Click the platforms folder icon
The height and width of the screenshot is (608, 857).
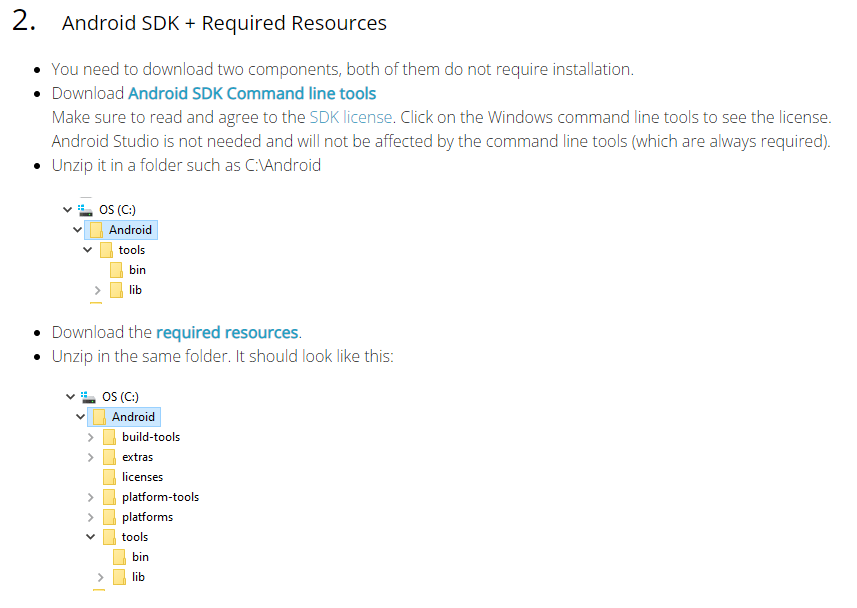point(109,517)
